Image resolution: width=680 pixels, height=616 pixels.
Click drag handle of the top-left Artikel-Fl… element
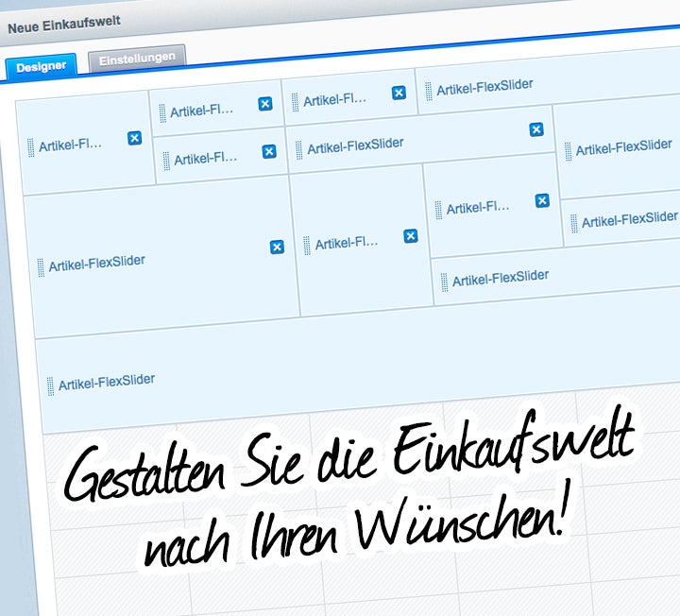30,147
